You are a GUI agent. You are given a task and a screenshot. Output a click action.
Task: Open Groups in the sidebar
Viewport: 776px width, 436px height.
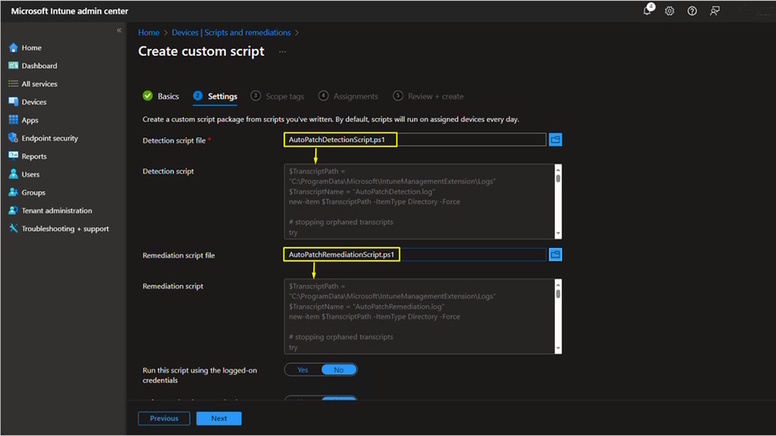click(33, 192)
